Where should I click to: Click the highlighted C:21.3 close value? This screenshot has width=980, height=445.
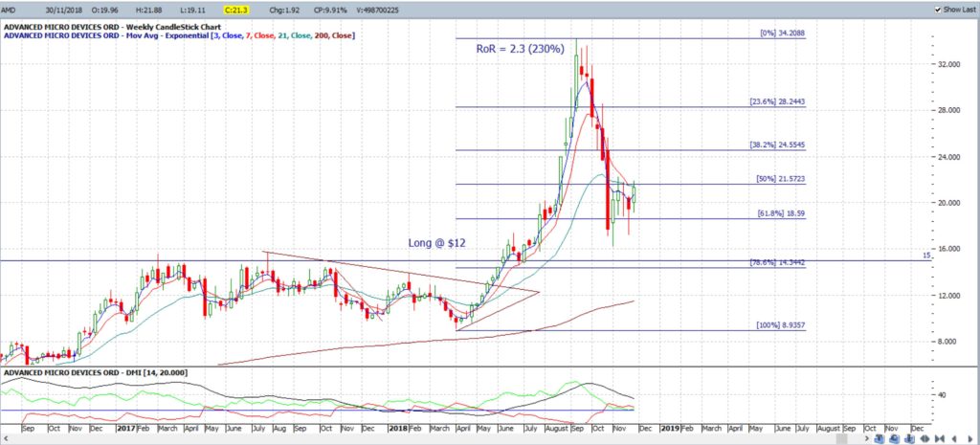click(238, 10)
